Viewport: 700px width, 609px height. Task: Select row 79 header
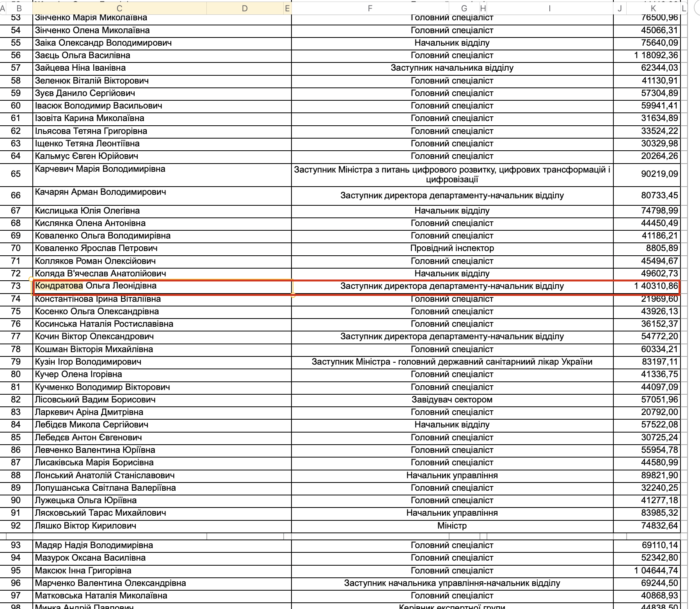[16, 361]
